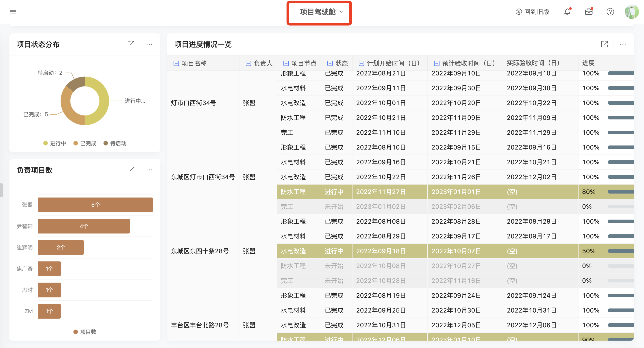Viewport: 644px width, 348px height.
Task: Select the 东城区东四十条28号 project cell
Action: pos(203,251)
